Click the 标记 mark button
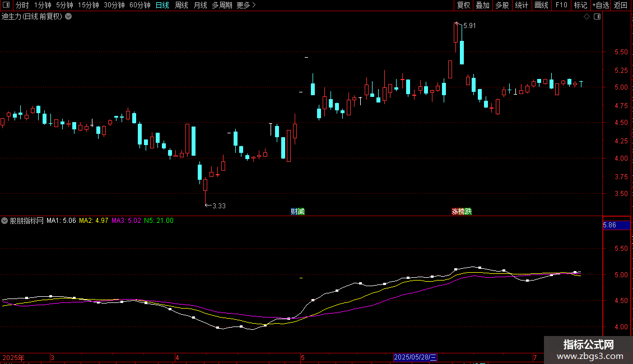This screenshot has width=633, height=364. click(x=580, y=5)
